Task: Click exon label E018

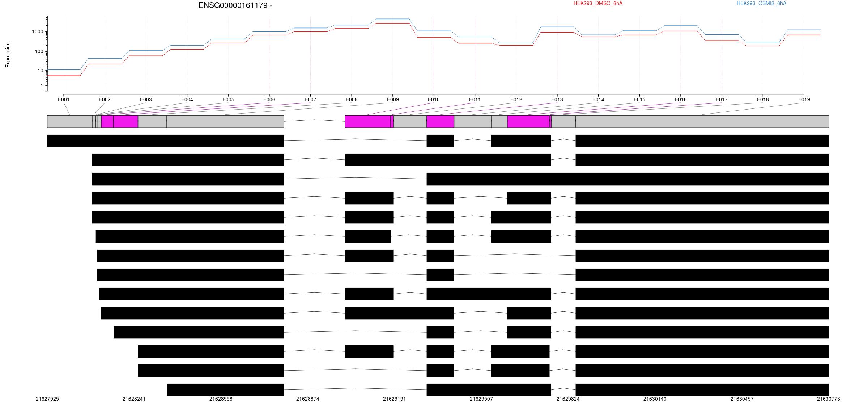Action: tap(763, 99)
